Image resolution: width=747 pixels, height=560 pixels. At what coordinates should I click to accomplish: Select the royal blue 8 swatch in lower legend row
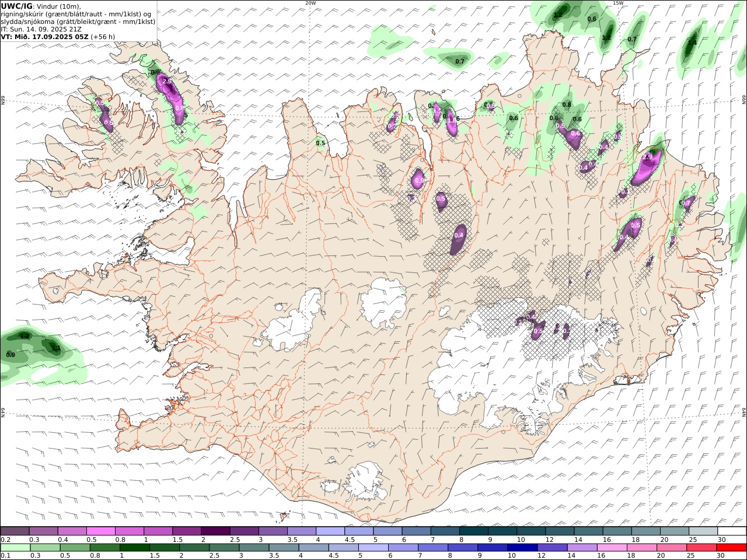pos(462,548)
